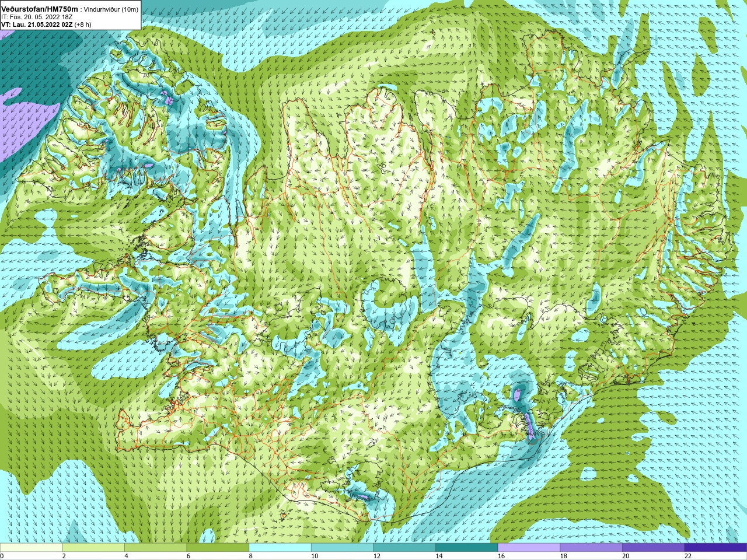747x560 pixels.
Task: Click the legend scale label '16'
Action: (501, 556)
